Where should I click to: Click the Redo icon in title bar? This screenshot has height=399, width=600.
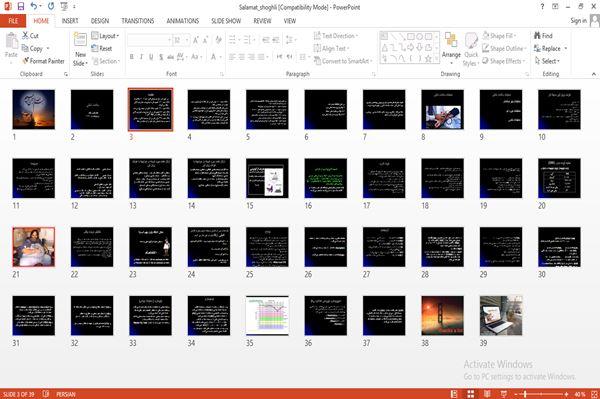[x=51, y=6]
